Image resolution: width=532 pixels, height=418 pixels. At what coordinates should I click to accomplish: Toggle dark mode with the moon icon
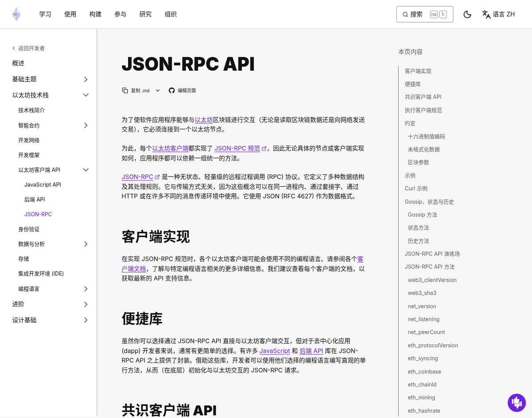pos(467,14)
